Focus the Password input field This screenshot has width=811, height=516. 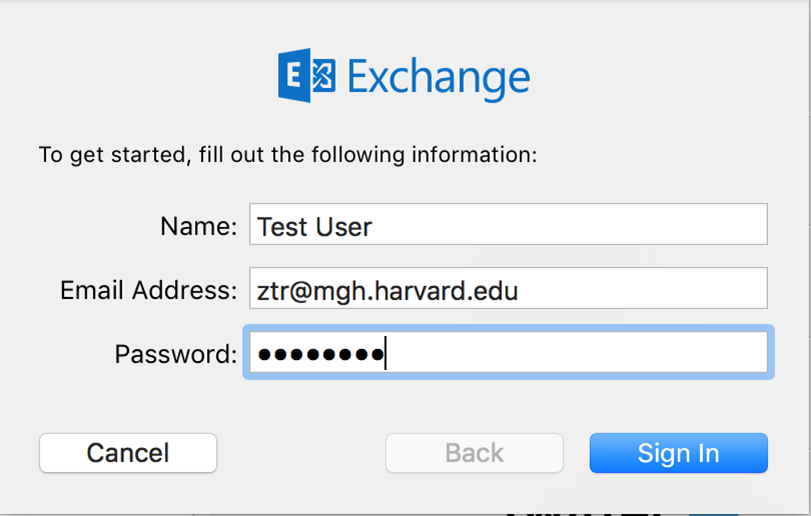[508, 353]
